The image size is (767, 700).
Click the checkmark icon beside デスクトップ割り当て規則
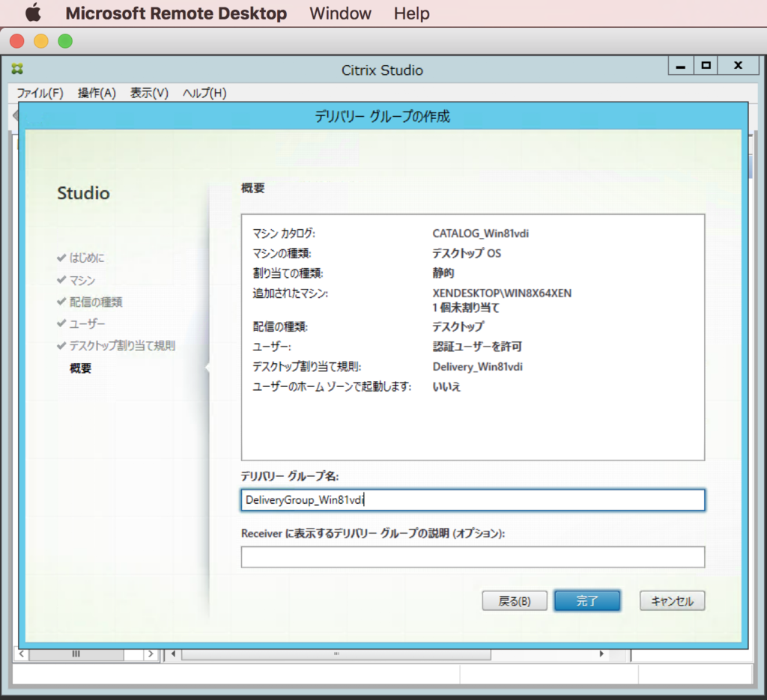61,345
